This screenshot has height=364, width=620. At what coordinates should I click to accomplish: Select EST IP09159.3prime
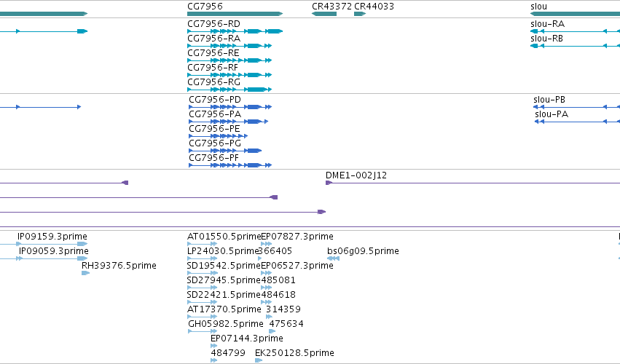point(52,237)
